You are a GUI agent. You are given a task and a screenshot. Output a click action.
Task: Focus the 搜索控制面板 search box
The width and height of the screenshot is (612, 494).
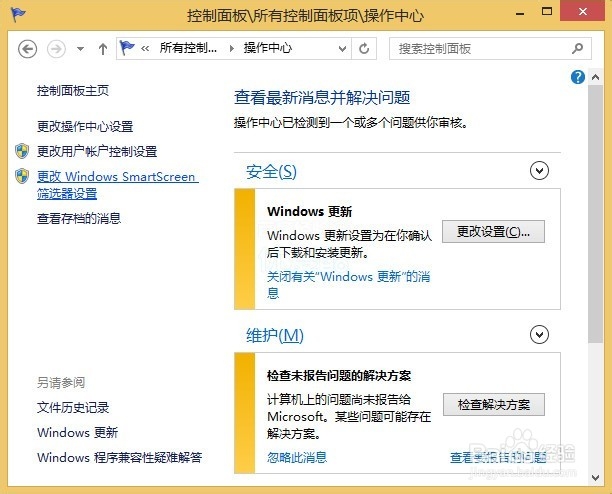[490, 49]
